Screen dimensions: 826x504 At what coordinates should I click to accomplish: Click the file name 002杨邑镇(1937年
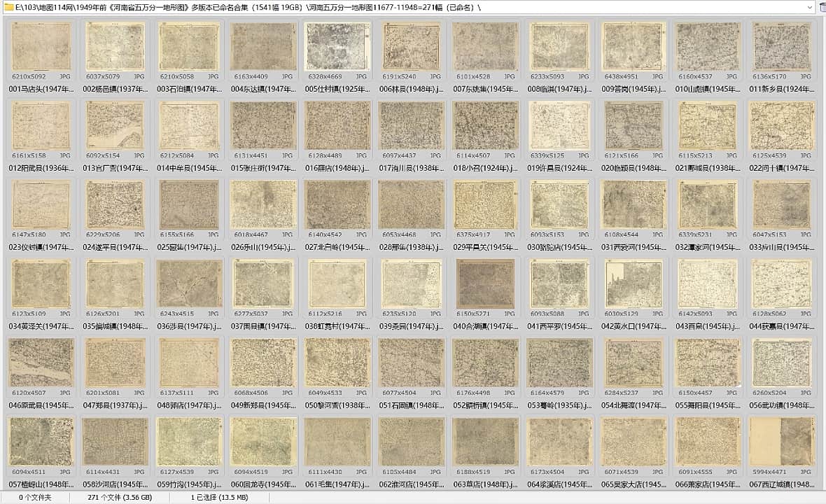tap(115, 90)
